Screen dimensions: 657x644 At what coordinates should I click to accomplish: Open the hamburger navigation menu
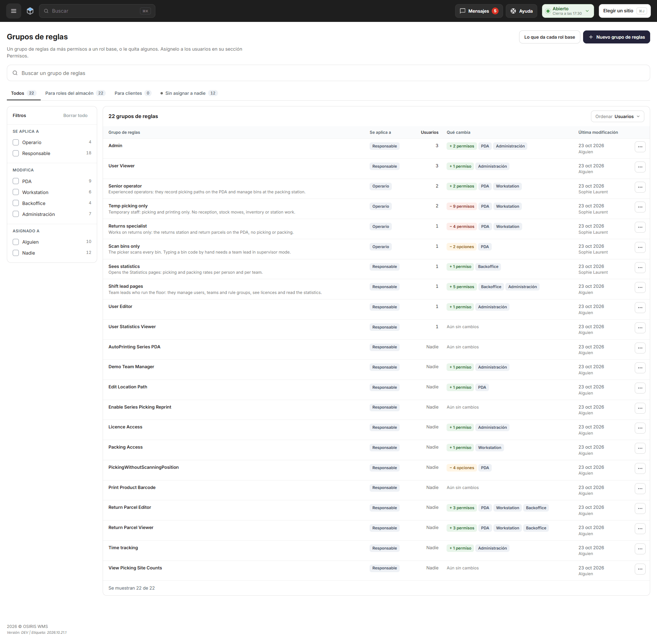pos(14,11)
